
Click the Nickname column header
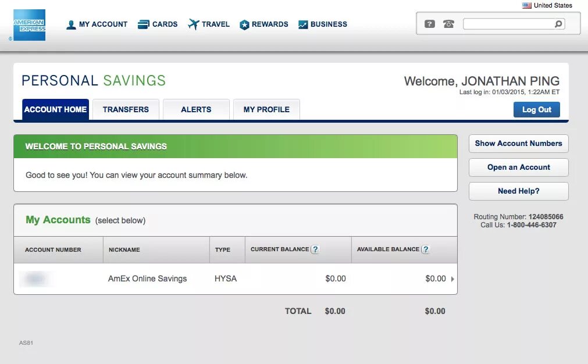tap(124, 249)
